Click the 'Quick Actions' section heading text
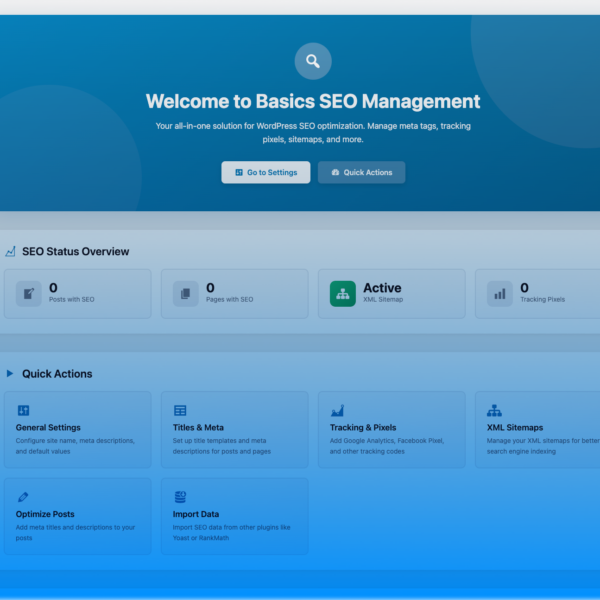 [57, 374]
